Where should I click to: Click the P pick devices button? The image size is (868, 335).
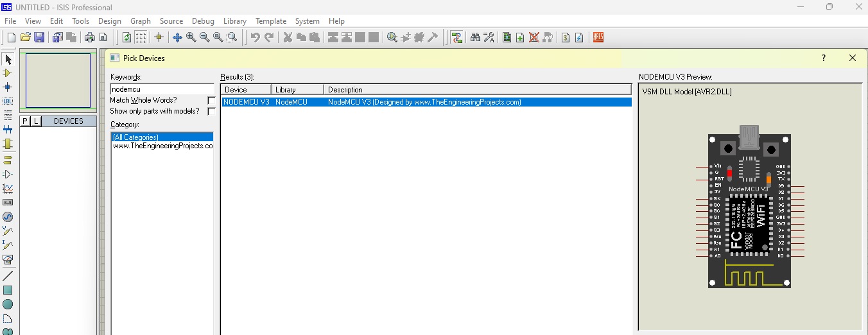pyautogui.click(x=25, y=121)
